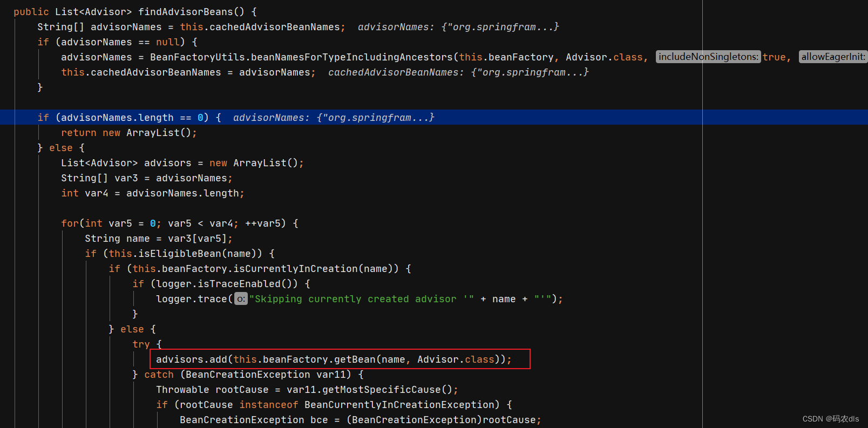Click advisors.add getBean statement
The width and height of the screenshot is (868, 428).
334,359
